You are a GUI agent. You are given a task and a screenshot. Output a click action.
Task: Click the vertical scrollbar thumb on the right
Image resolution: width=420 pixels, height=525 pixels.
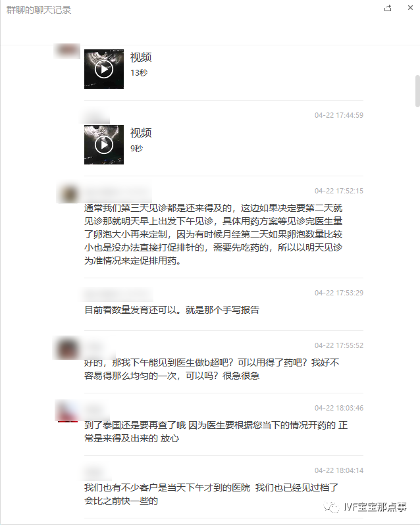pyautogui.click(x=417, y=91)
